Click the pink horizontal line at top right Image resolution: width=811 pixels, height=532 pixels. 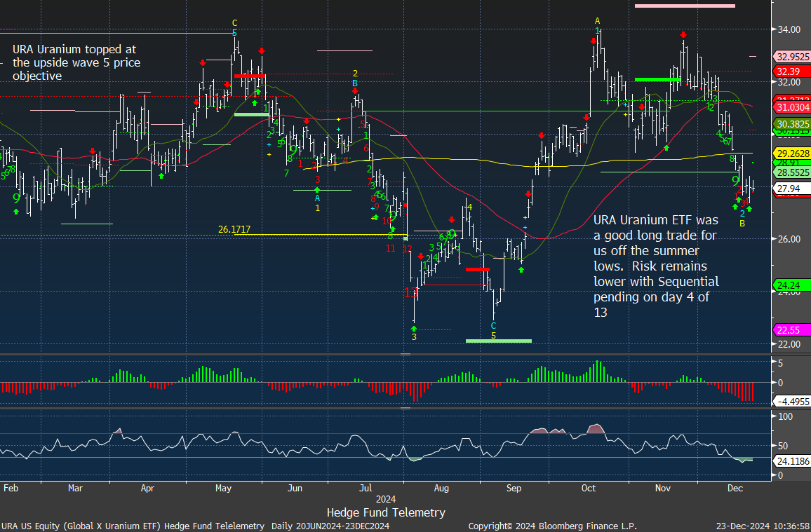(684, 6)
